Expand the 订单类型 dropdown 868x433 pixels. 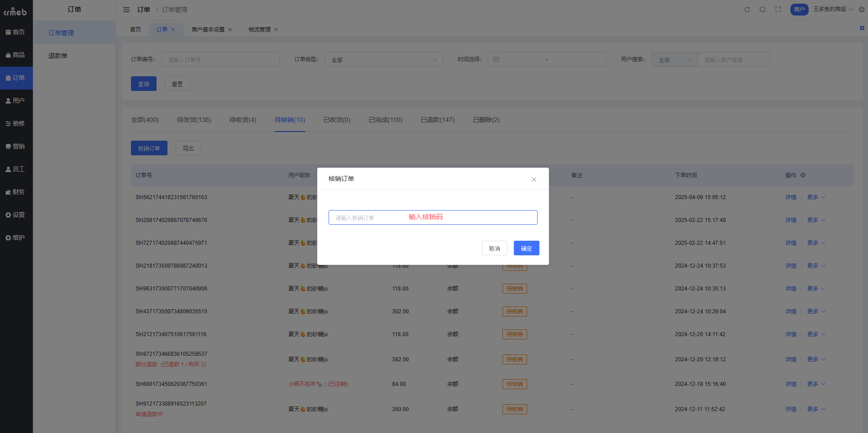pos(383,60)
